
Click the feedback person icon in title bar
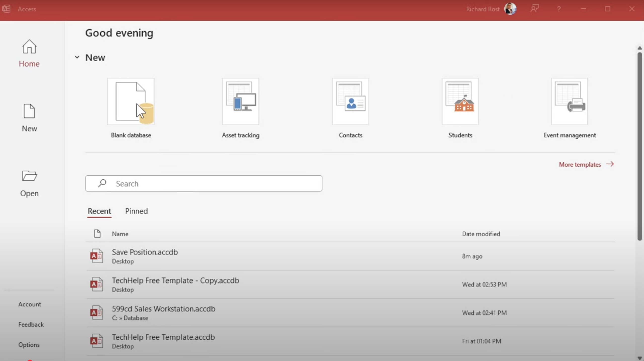click(x=535, y=9)
